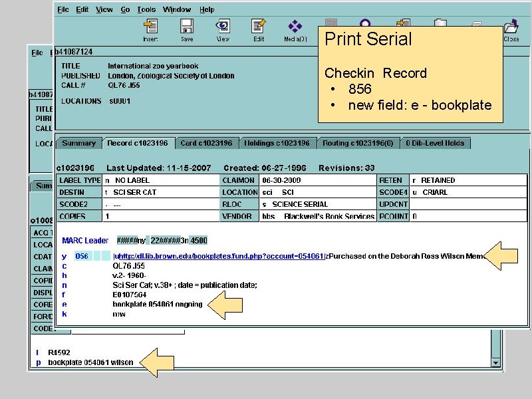
Task: Click the CLAIMON date 06-30-2009 field
Action: click(x=318, y=180)
